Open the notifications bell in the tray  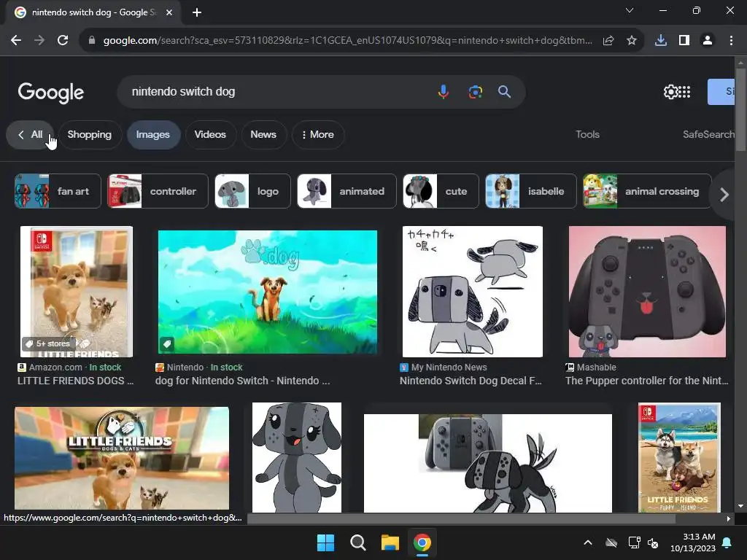(x=727, y=542)
